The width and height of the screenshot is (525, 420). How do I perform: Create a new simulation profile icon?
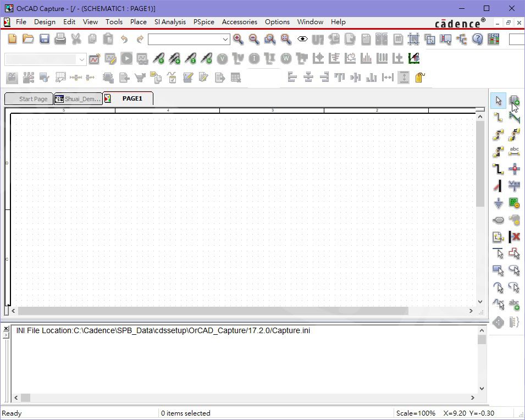95,59
